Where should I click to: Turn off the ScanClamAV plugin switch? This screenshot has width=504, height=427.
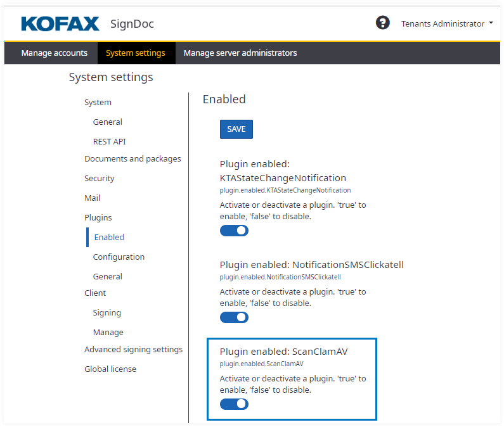pyautogui.click(x=234, y=404)
